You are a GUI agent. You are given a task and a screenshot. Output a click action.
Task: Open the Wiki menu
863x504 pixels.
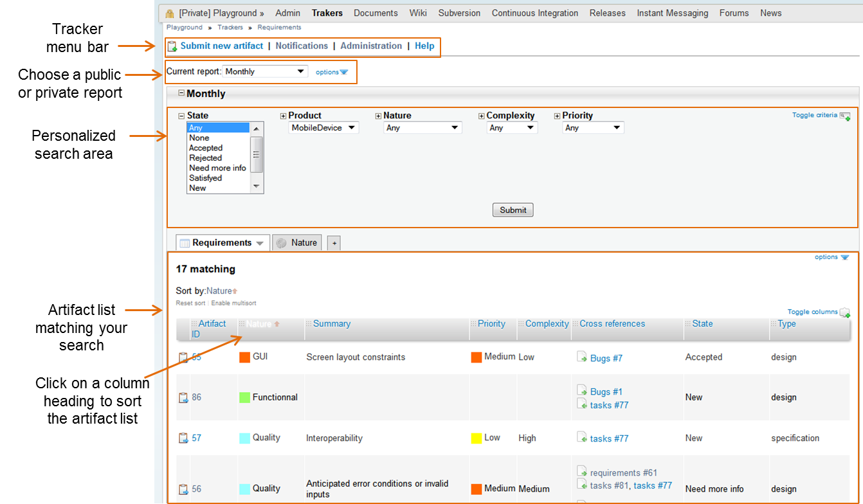[x=418, y=13]
